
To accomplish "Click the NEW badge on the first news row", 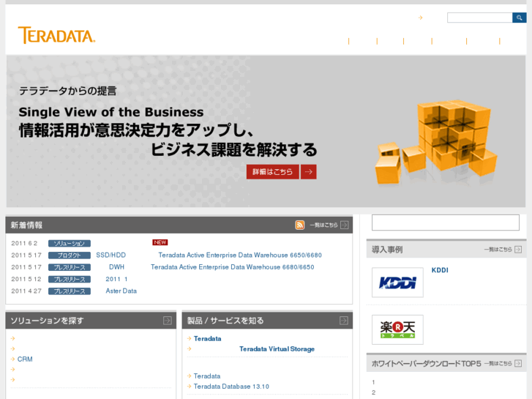I will tap(160, 242).
